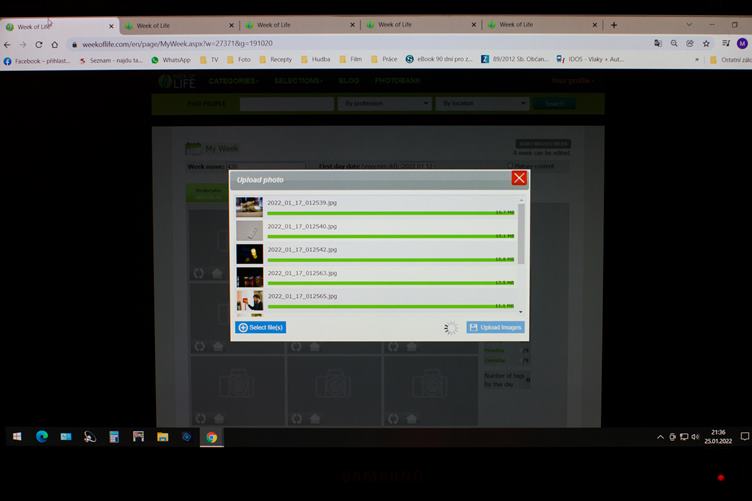
Task: Open the Recepty bookmarks folder
Action: [274, 60]
